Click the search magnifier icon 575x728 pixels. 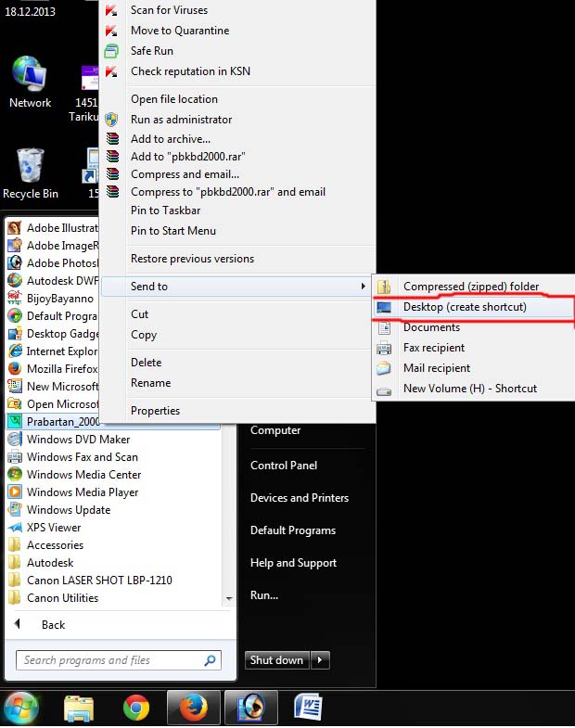[x=210, y=659]
